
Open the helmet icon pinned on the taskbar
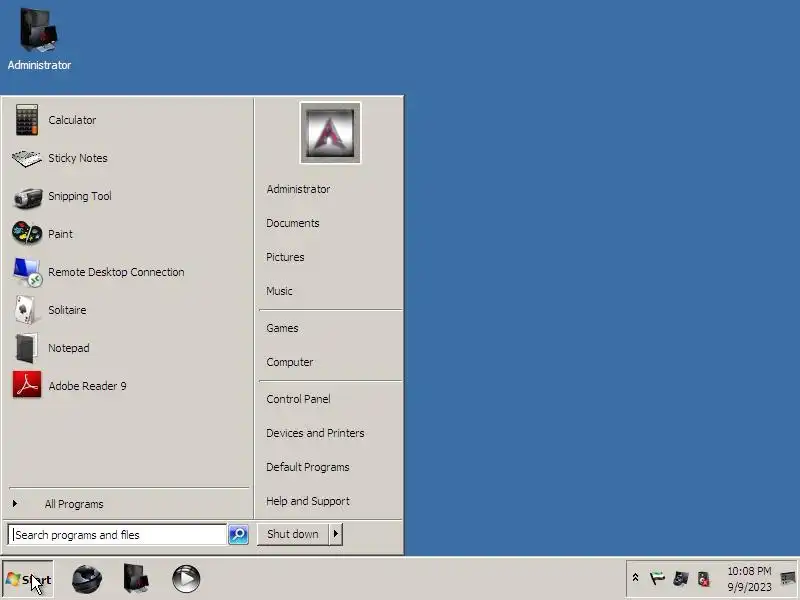[x=87, y=579]
